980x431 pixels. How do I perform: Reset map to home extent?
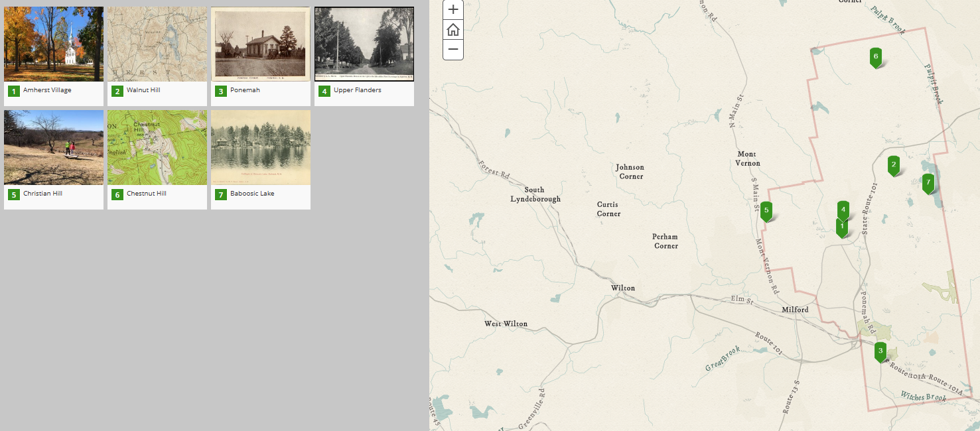coord(453,30)
